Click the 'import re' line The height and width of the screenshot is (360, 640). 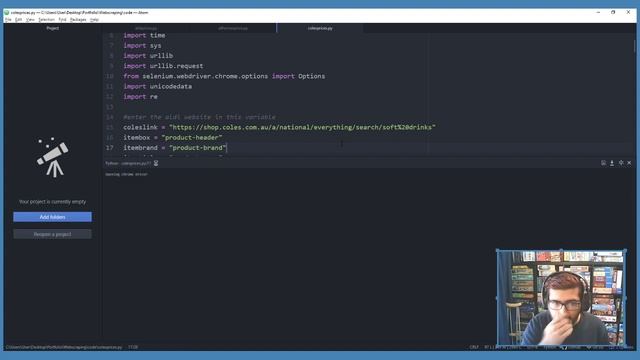coord(140,97)
